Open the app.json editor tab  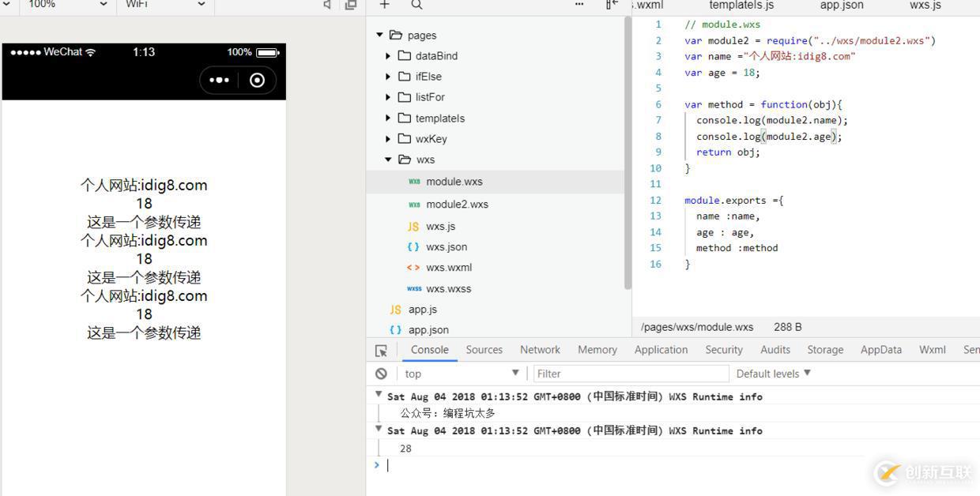[842, 5]
